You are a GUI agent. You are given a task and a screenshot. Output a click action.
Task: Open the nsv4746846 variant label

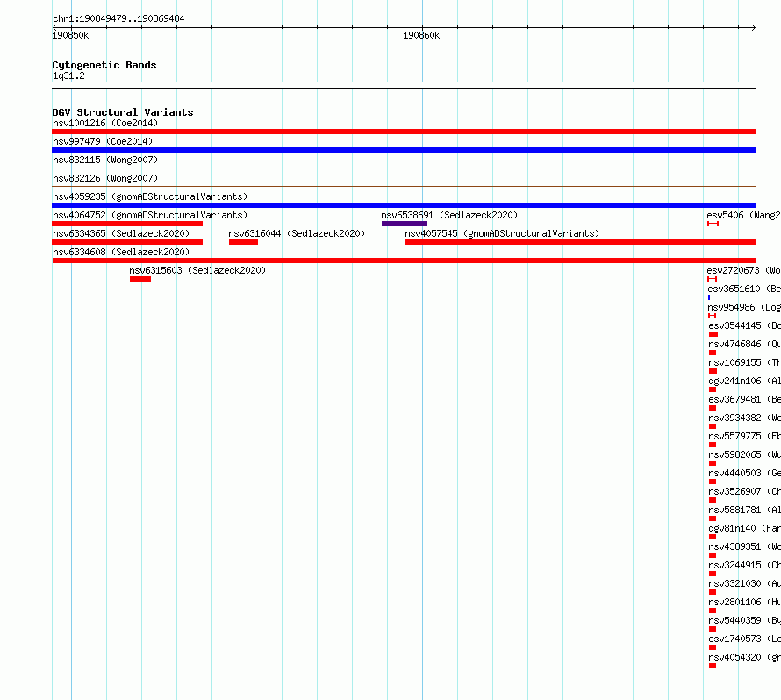click(745, 344)
